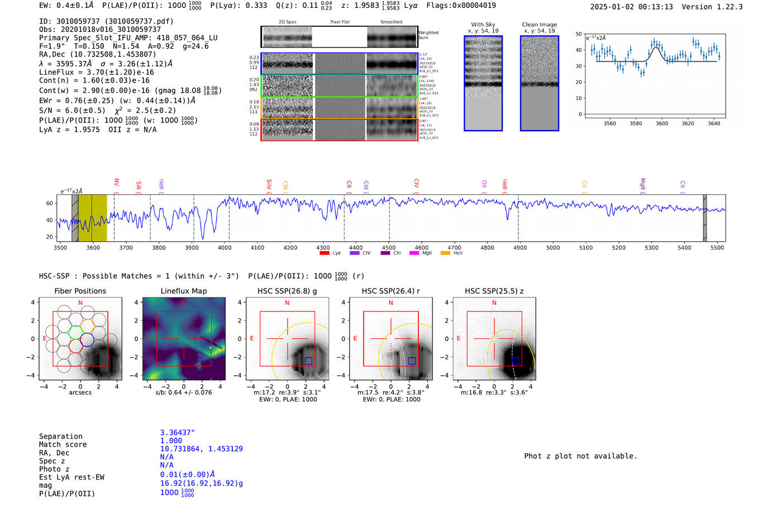Open the HSC SSP(25.5) z image
Screen dimensions: 782x532
494,339
